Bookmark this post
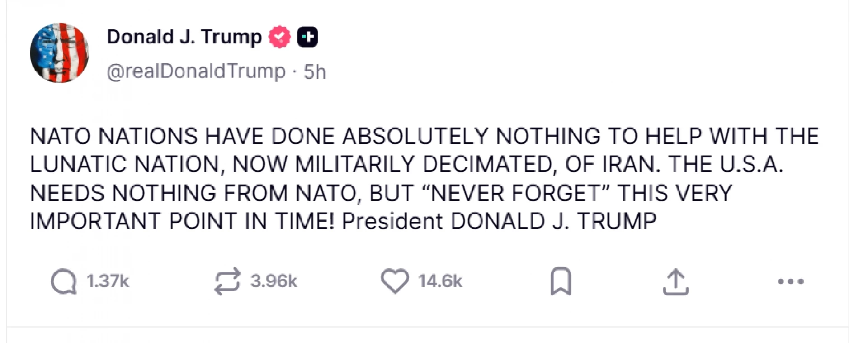Image resolution: width=868 pixels, height=343 pixels. (x=561, y=281)
